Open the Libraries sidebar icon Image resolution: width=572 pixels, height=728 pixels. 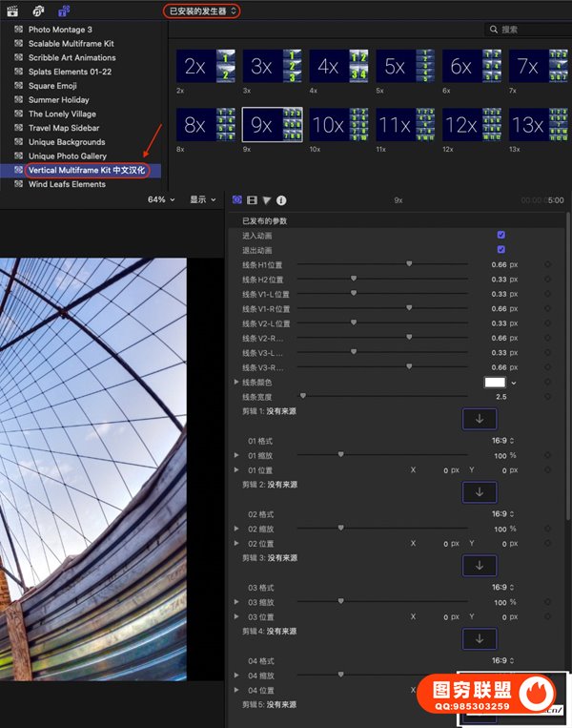click(x=13, y=10)
